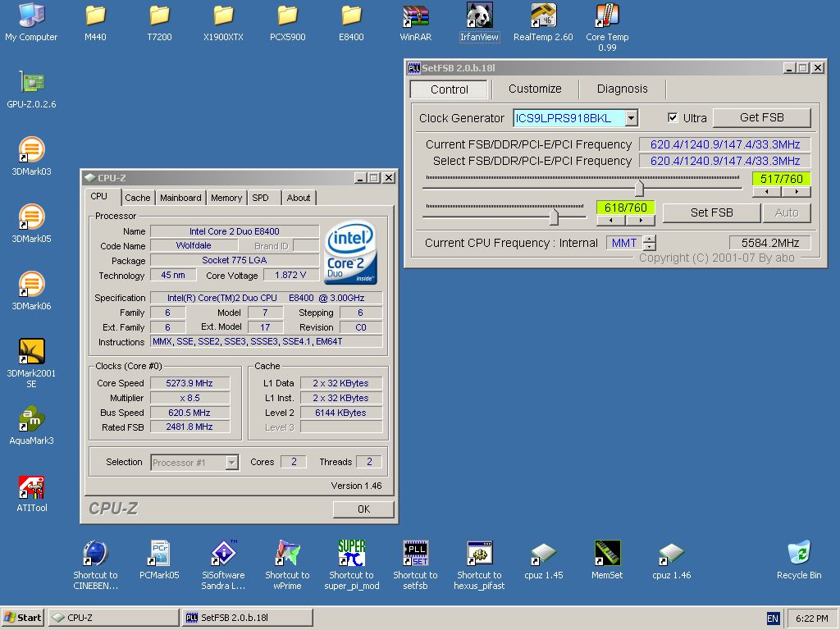
Task: Launch IrfanView from the desktop
Action: point(479,22)
